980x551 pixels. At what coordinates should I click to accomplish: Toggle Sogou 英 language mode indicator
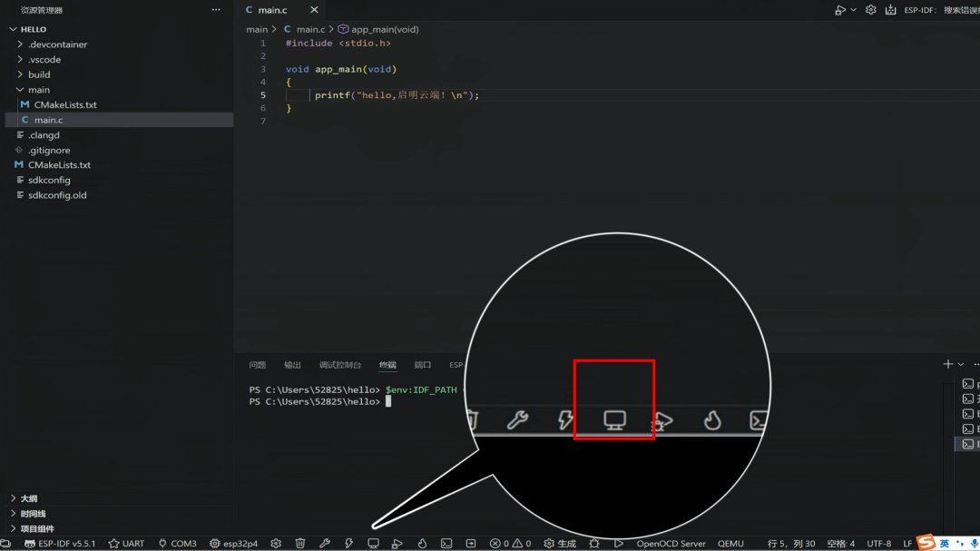coord(945,544)
